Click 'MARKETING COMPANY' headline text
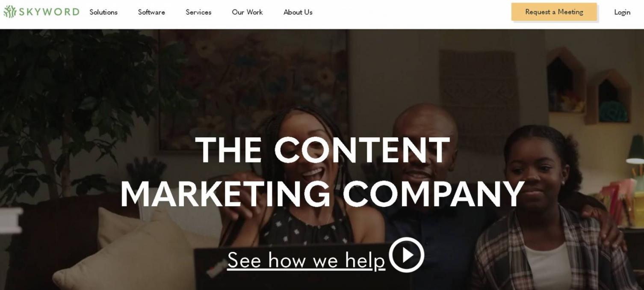 [x=323, y=194]
